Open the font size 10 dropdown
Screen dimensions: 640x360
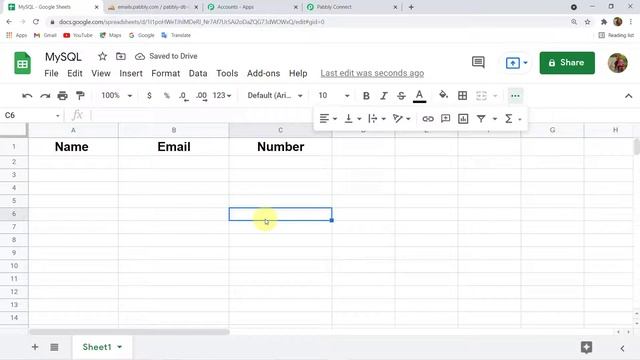pyautogui.click(x=334, y=96)
